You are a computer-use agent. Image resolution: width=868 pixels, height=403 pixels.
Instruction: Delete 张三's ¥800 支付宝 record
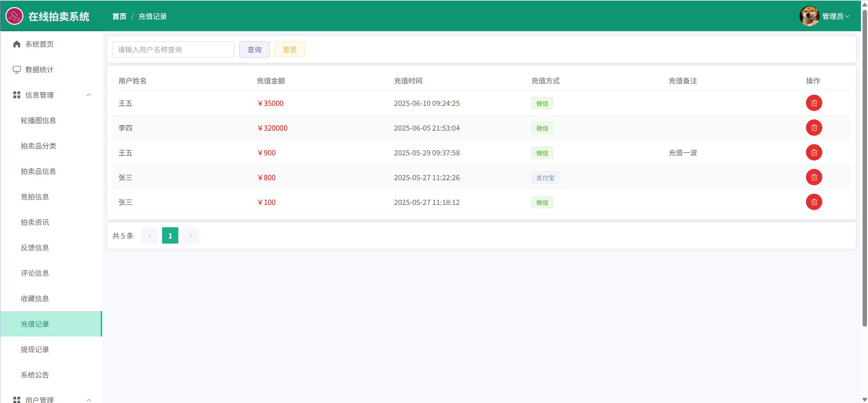coord(814,177)
